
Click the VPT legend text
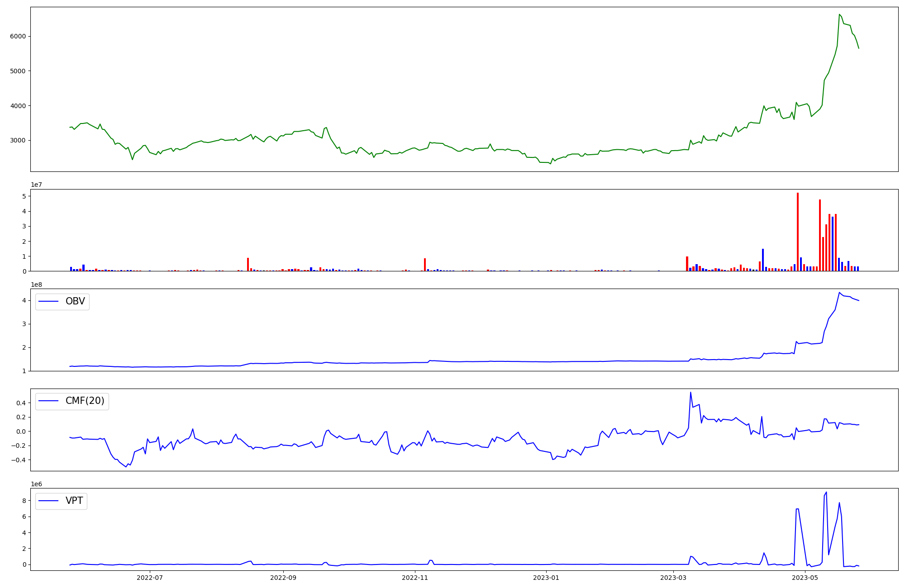74,501
